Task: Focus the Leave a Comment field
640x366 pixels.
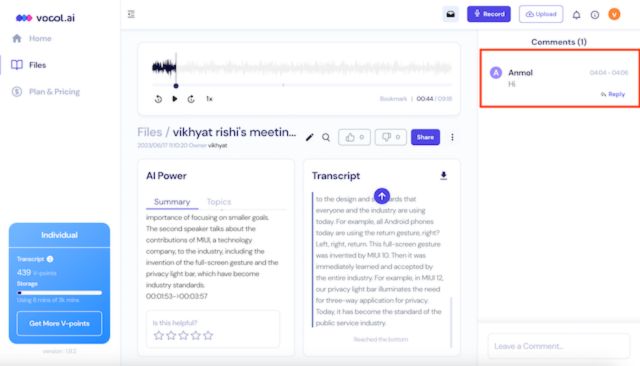Action: 559,346
